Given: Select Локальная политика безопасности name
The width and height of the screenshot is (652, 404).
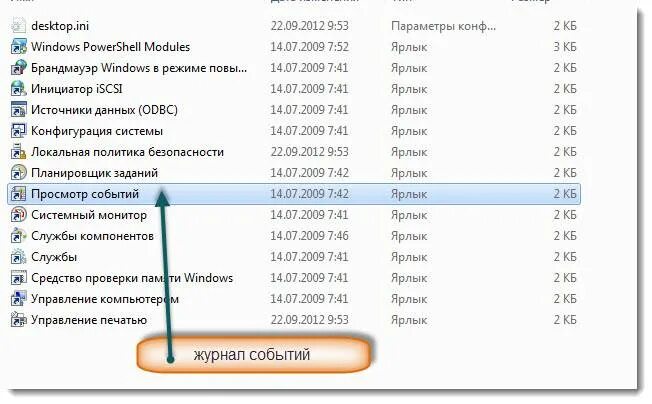Looking at the screenshot, I should coord(127,152).
